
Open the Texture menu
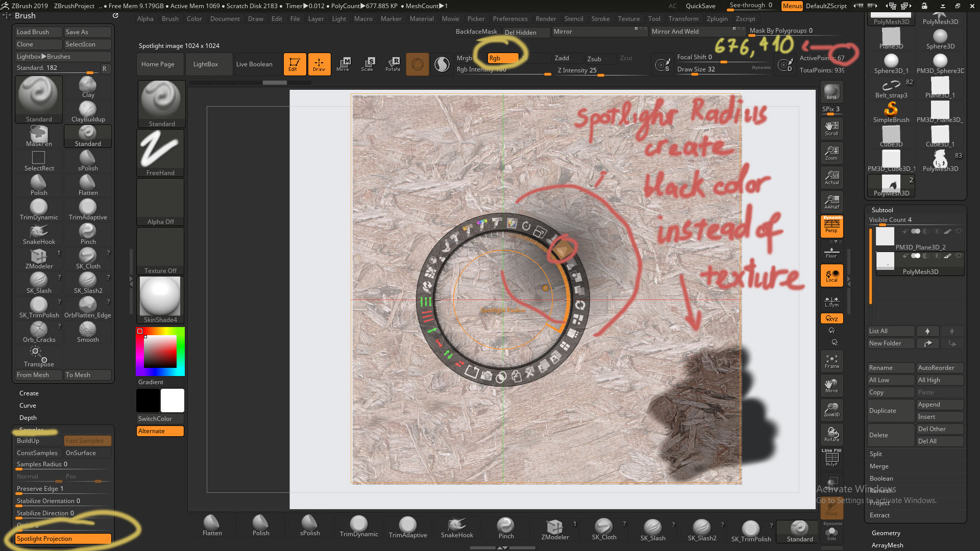(x=629, y=19)
